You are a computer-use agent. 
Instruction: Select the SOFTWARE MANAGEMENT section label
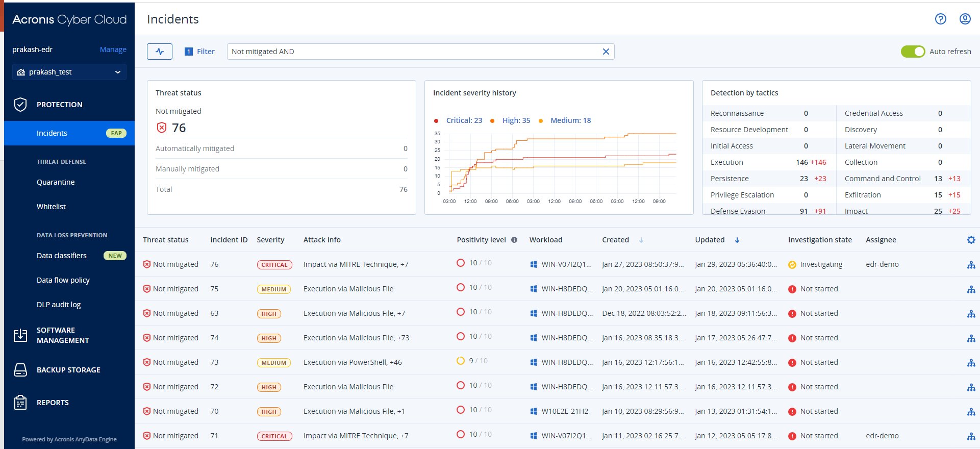pyautogui.click(x=63, y=335)
